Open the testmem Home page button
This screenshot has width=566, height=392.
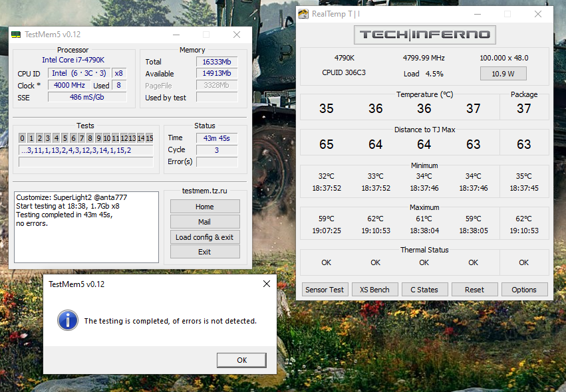205,207
